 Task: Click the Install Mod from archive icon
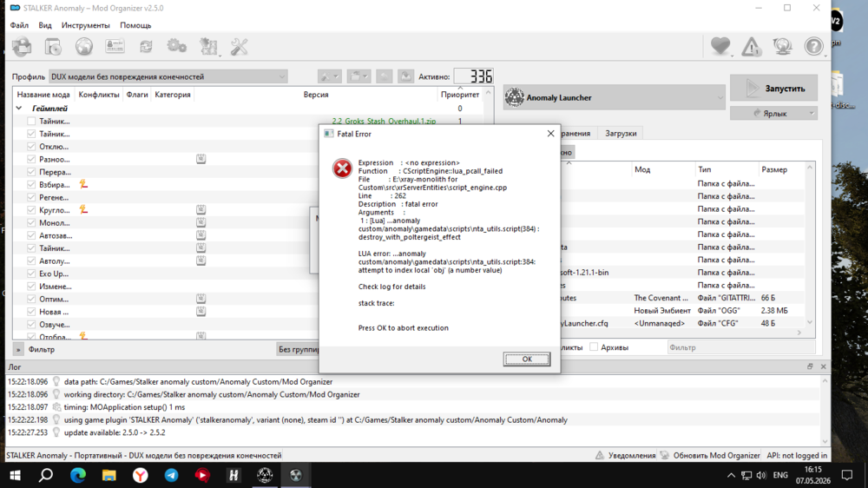click(53, 47)
